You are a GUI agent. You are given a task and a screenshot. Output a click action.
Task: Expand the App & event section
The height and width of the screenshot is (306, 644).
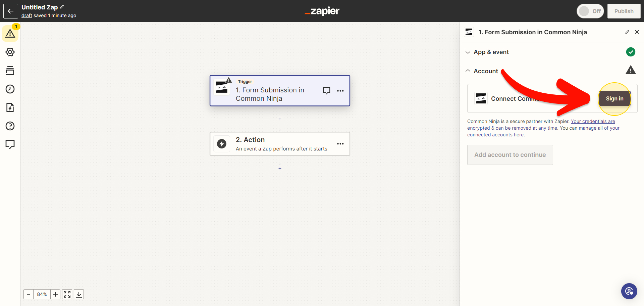(x=491, y=52)
